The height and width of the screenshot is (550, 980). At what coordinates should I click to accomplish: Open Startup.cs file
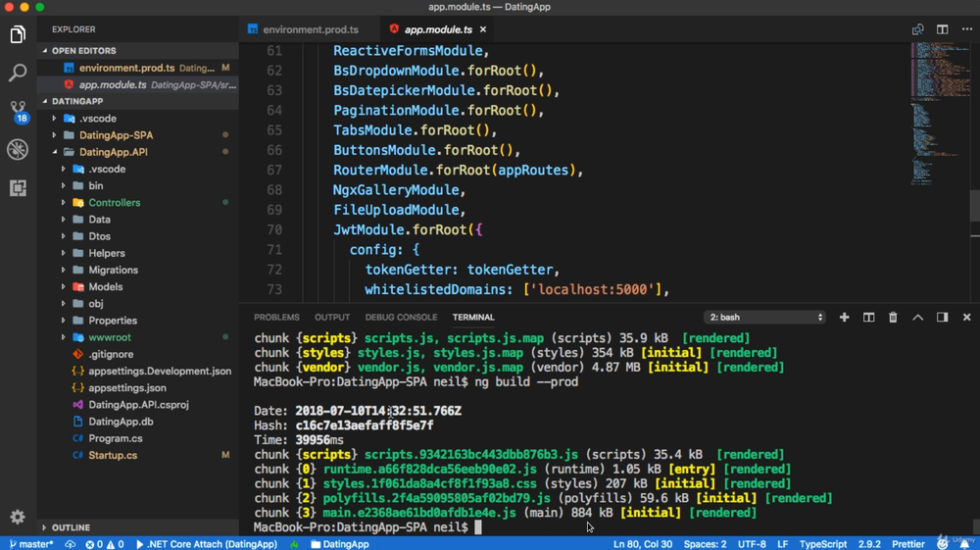[x=137, y=455]
